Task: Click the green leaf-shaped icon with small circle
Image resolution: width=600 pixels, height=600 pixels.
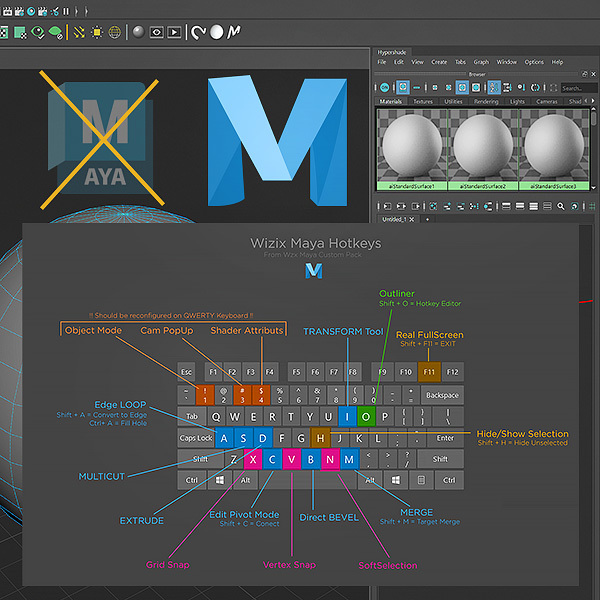Action: tap(56, 33)
